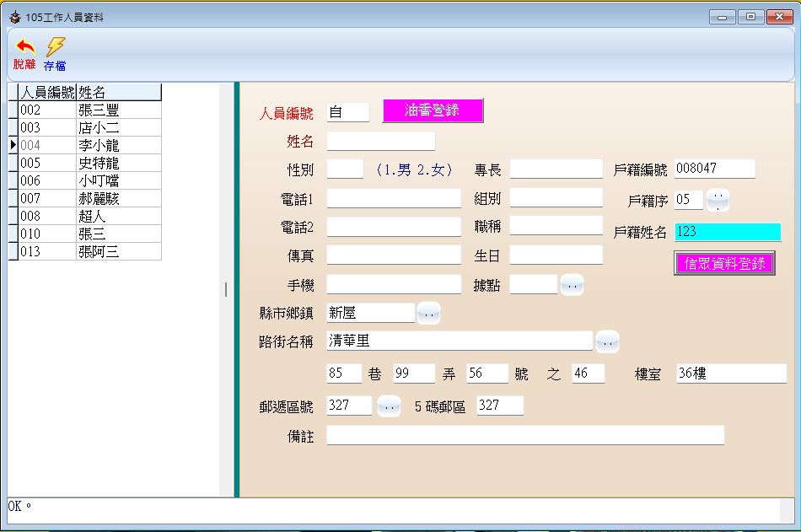Click the app icon in title bar
Image resolution: width=801 pixels, height=532 pixels.
point(14,17)
